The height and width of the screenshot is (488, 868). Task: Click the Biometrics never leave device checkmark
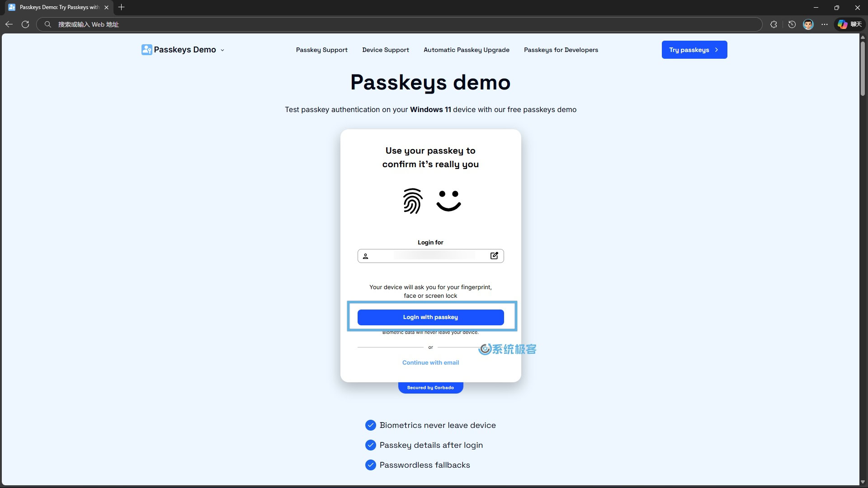tap(371, 425)
